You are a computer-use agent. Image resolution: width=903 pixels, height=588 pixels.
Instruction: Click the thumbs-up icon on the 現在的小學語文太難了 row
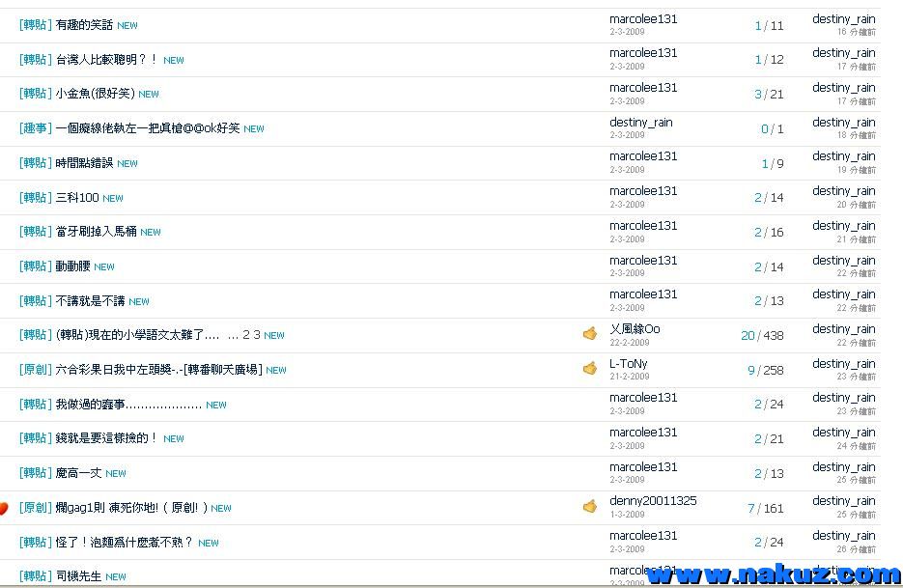590,333
